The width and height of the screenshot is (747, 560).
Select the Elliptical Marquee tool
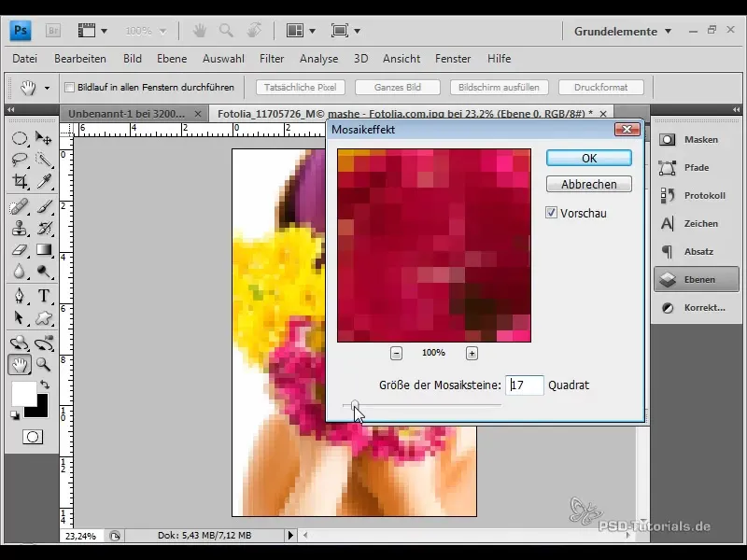[x=19, y=138]
